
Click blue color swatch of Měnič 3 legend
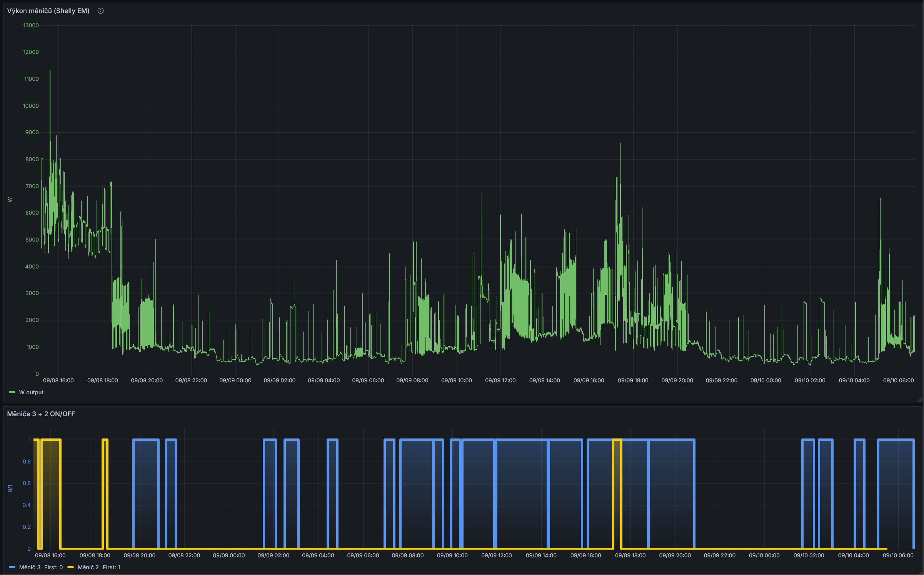click(12, 567)
